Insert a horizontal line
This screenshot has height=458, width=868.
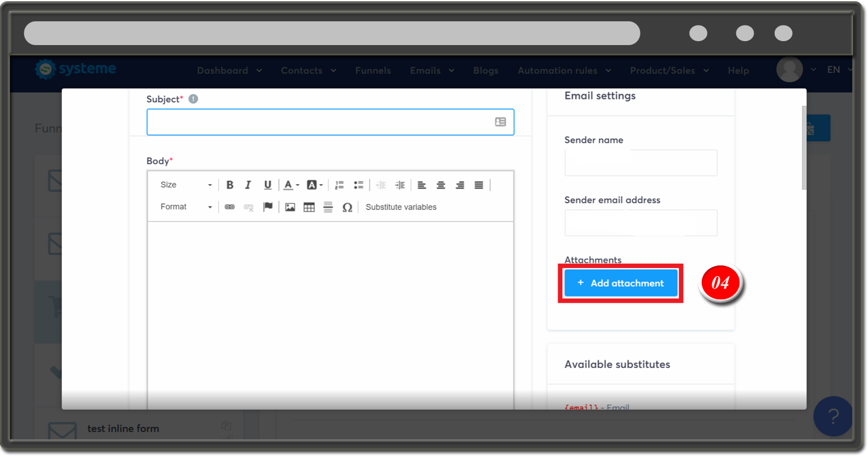(328, 207)
